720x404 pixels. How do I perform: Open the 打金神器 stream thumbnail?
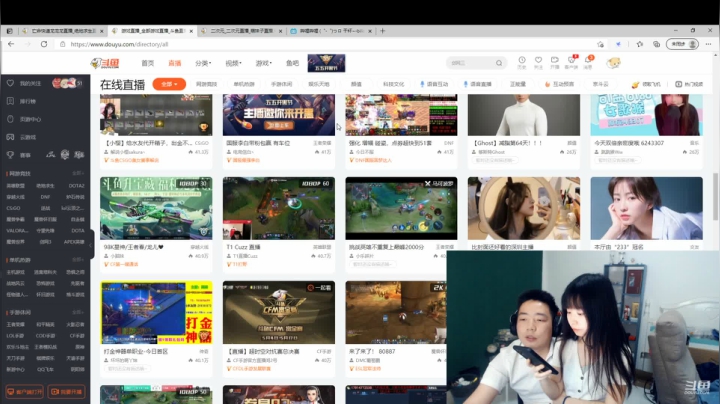[156, 313]
